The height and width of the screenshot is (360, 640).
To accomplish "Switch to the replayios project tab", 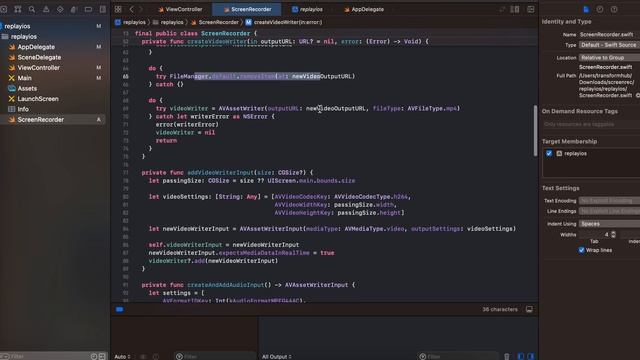I will (307, 9).
